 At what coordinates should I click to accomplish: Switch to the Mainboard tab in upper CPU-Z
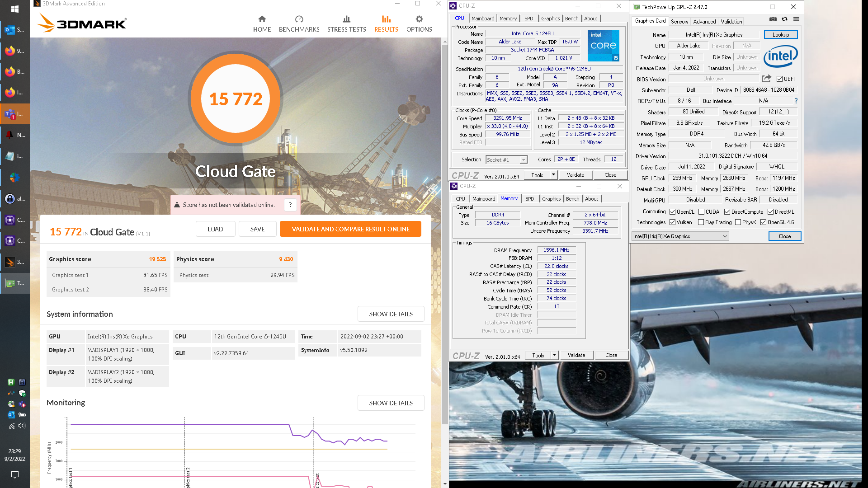(483, 19)
